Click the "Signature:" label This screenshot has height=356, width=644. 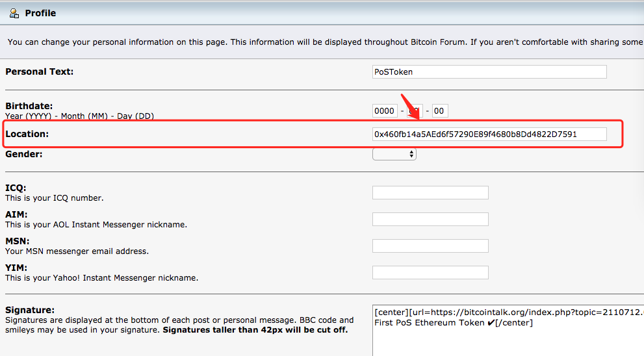pyautogui.click(x=30, y=311)
